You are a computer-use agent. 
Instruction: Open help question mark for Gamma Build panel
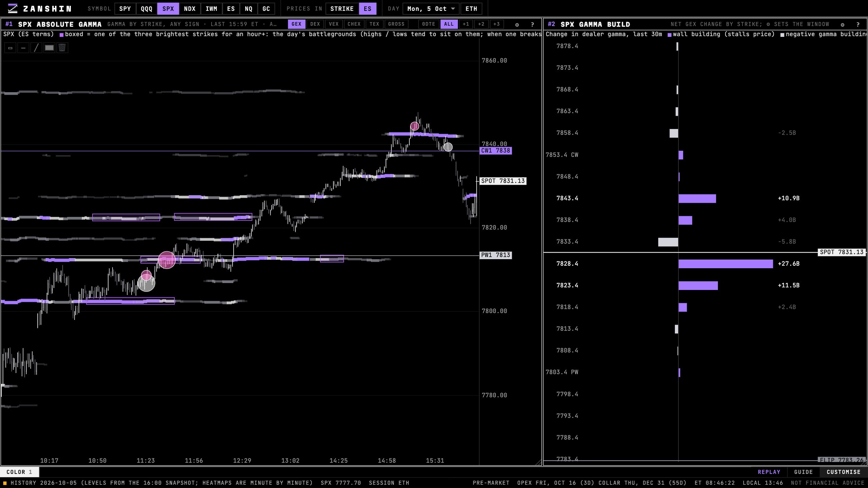(858, 25)
